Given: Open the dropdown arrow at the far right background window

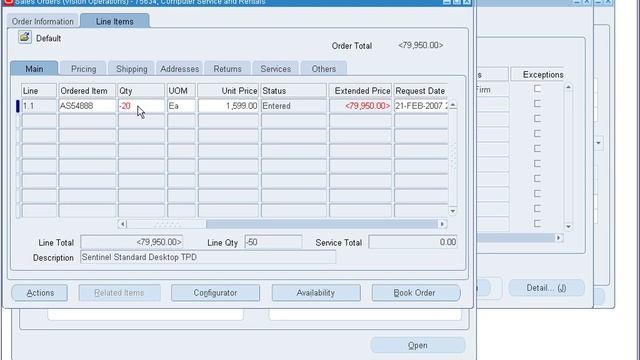Looking at the screenshot, I should (598, 143).
